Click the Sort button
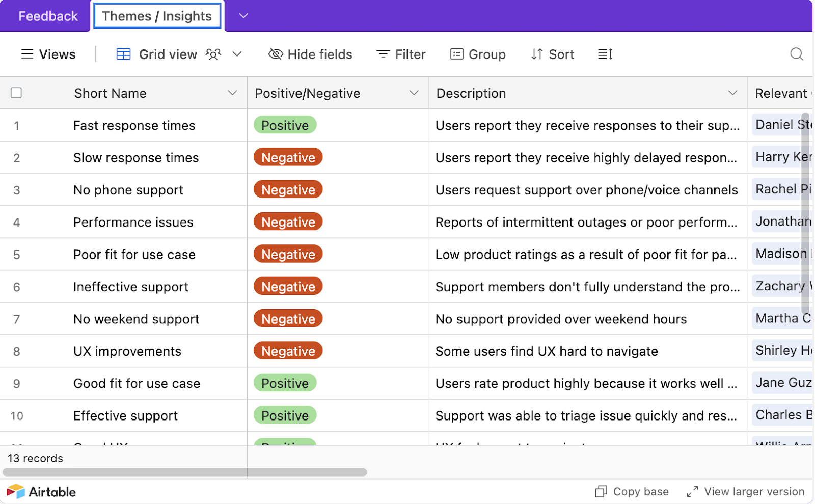Viewport: 815px width, 504px height. [x=553, y=54]
